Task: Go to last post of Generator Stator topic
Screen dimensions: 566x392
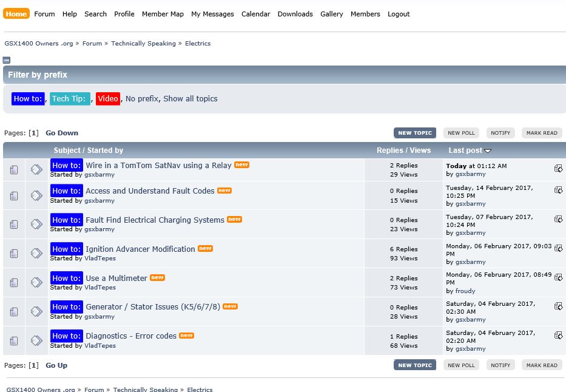Action: click(559, 306)
